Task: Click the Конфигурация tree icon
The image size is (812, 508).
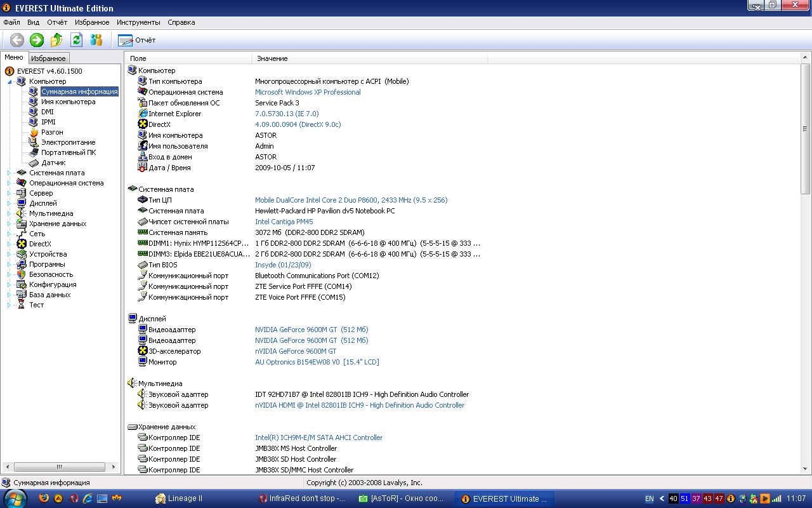Action: coord(22,284)
